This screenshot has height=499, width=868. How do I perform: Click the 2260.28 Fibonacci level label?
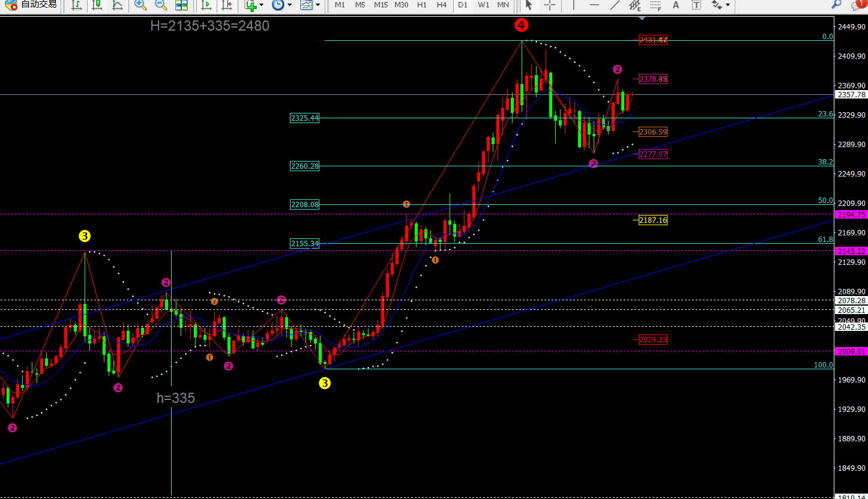304,166
